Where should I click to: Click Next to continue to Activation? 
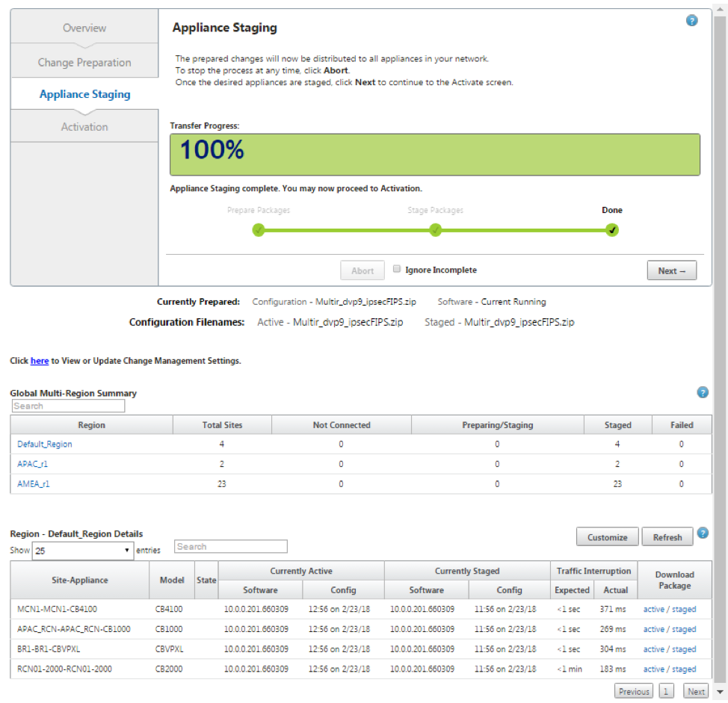tap(671, 270)
